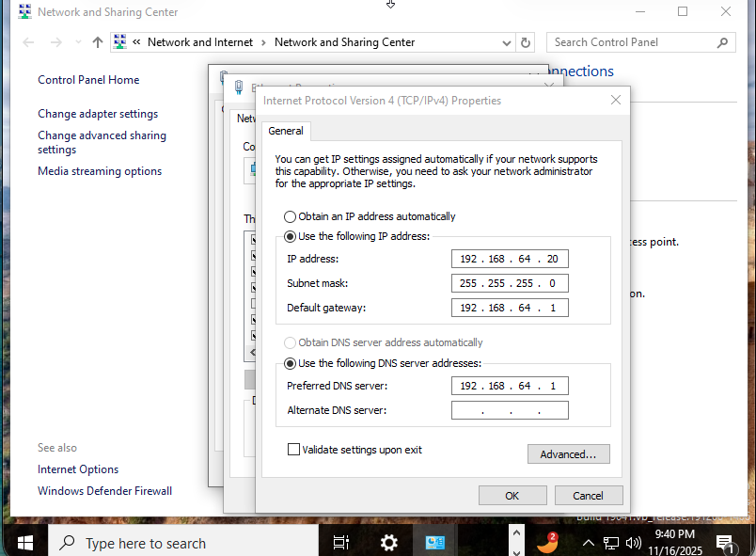756x556 pixels.
Task: Click the Up one level arrow
Action: (97, 41)
